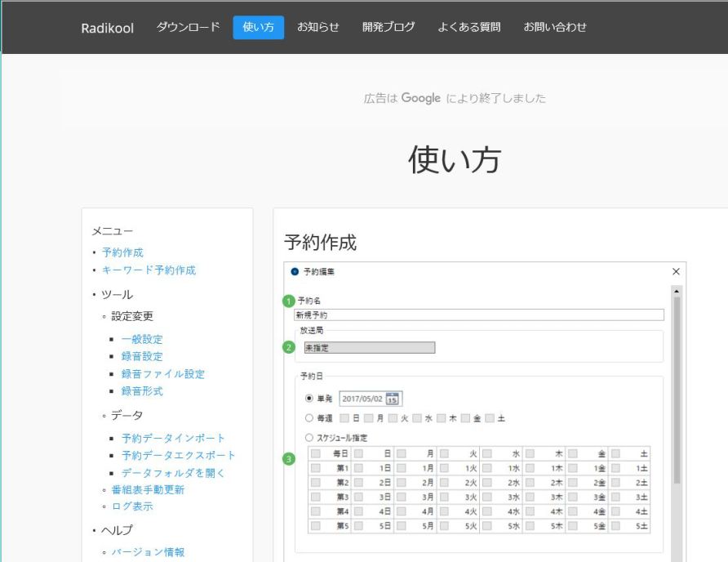Tick the 第1 checkbox in the schedule grid

(x=316, y=468)
